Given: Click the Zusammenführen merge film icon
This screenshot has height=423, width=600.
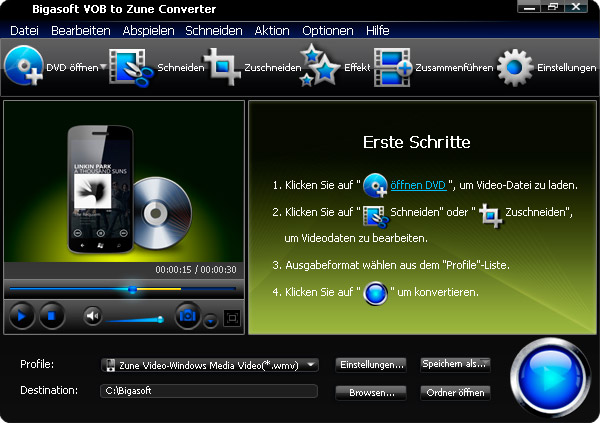Looking at the screenshot, I should [x=392, y=67].
